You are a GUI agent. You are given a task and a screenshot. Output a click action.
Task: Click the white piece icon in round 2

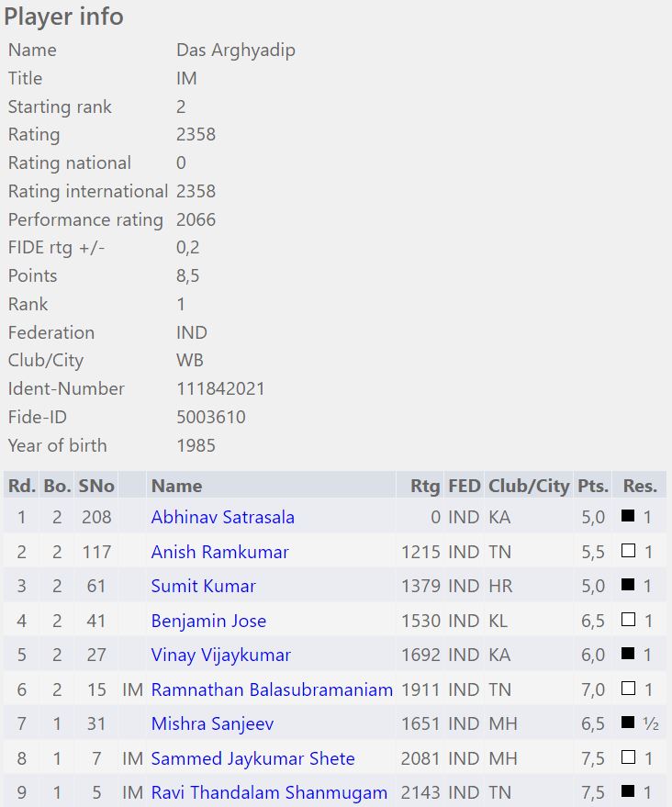pos(628,550)
